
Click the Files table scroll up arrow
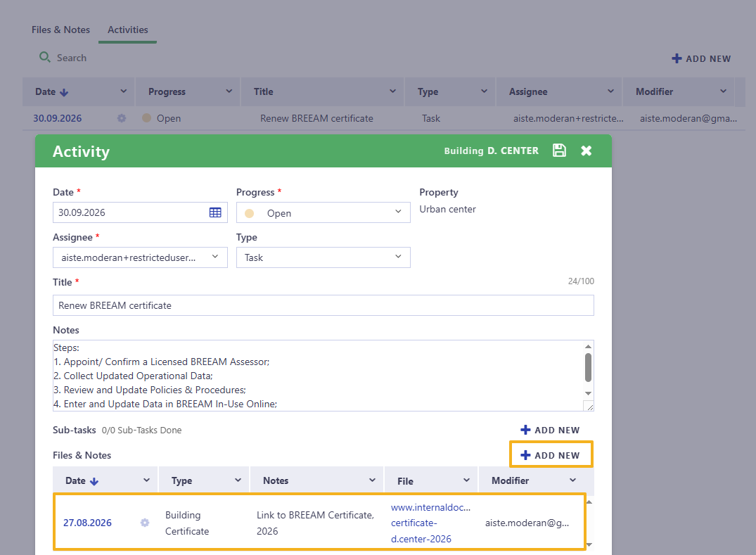click(x=589, y=502)
